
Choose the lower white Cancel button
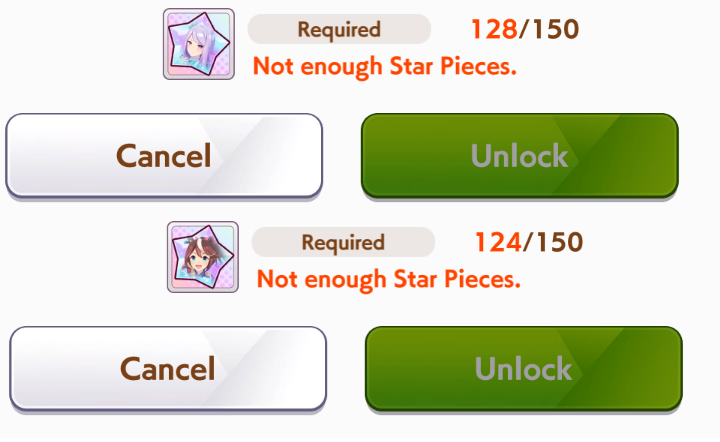[168, 369]
